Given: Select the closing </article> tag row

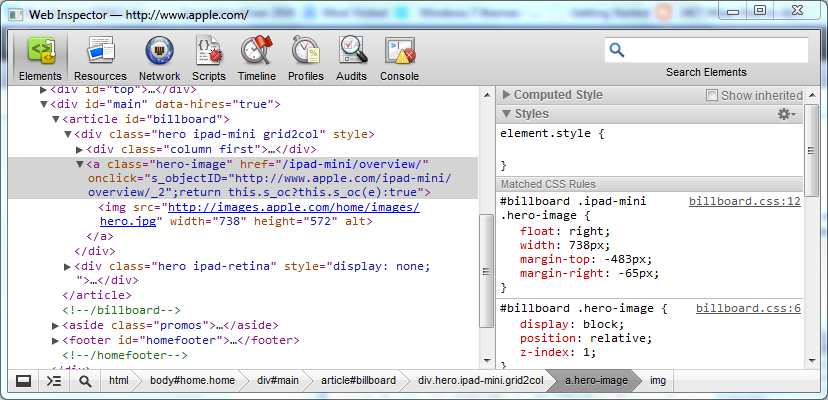Looking at the screenshot, I should pos(97,295).
